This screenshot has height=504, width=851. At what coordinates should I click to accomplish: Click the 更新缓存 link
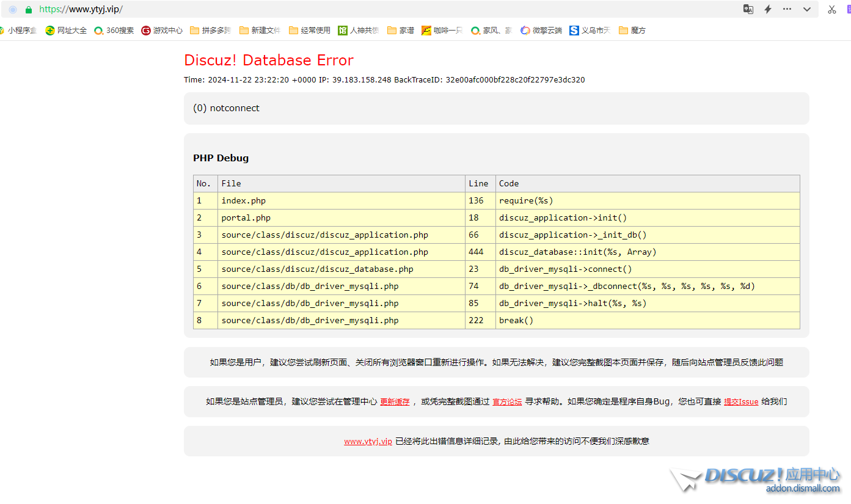[395, 402]
